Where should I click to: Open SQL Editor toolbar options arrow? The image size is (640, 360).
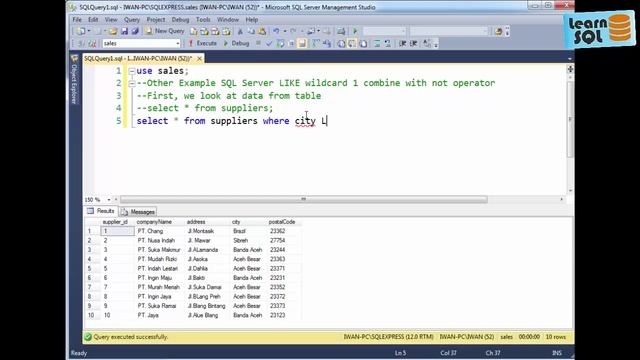[x=436, y=44]
